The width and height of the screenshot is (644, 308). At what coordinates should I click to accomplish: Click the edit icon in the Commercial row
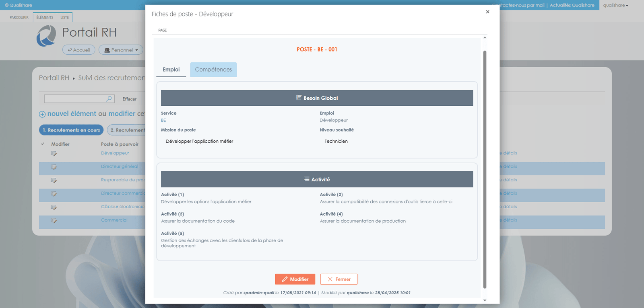[x=54, y=221]
